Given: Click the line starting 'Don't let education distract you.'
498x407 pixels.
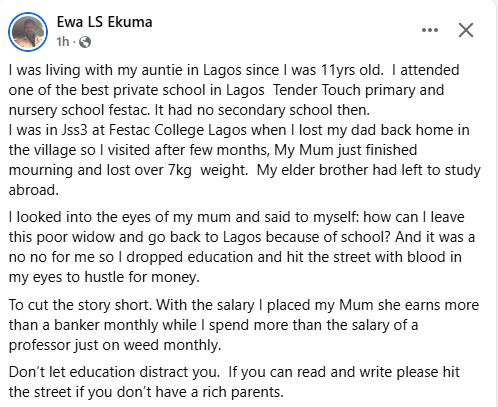Looking at the screenshot, I should pyautogui.click(x=234, y=372).
